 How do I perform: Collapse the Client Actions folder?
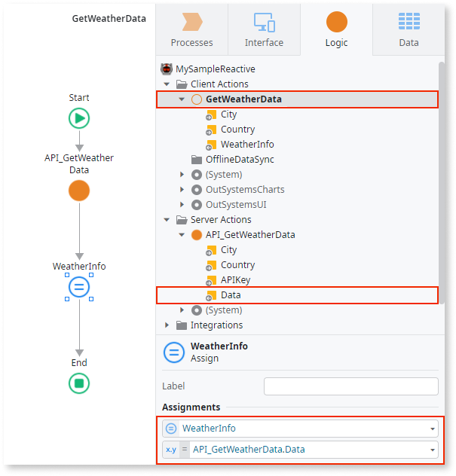tap(167, 84)
